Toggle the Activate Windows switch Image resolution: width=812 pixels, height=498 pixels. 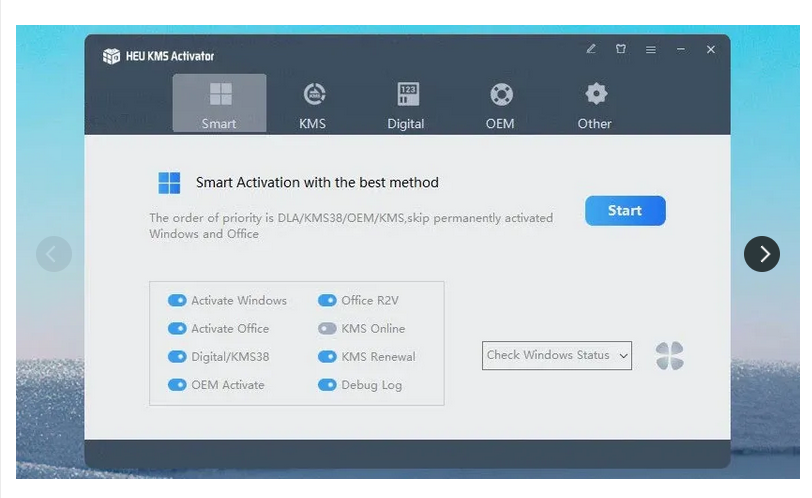(x=177, y=300)
